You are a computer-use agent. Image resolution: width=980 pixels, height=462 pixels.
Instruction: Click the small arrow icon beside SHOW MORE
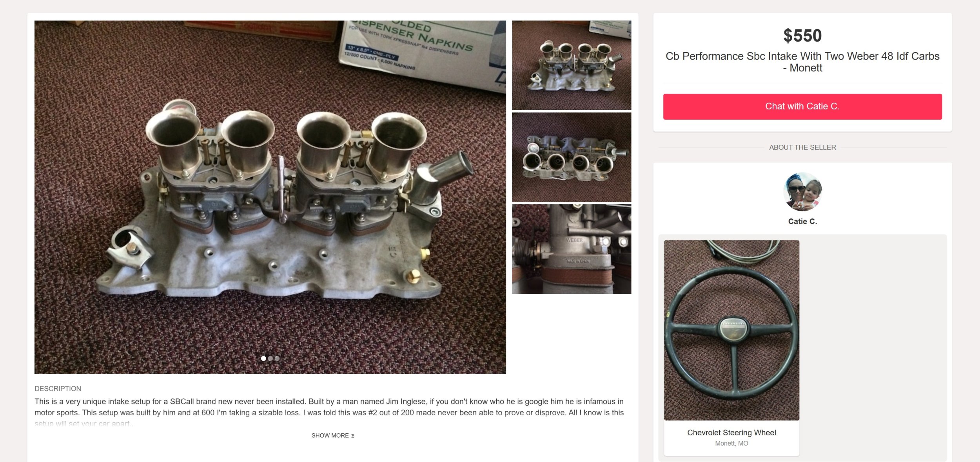coord(353,436)
